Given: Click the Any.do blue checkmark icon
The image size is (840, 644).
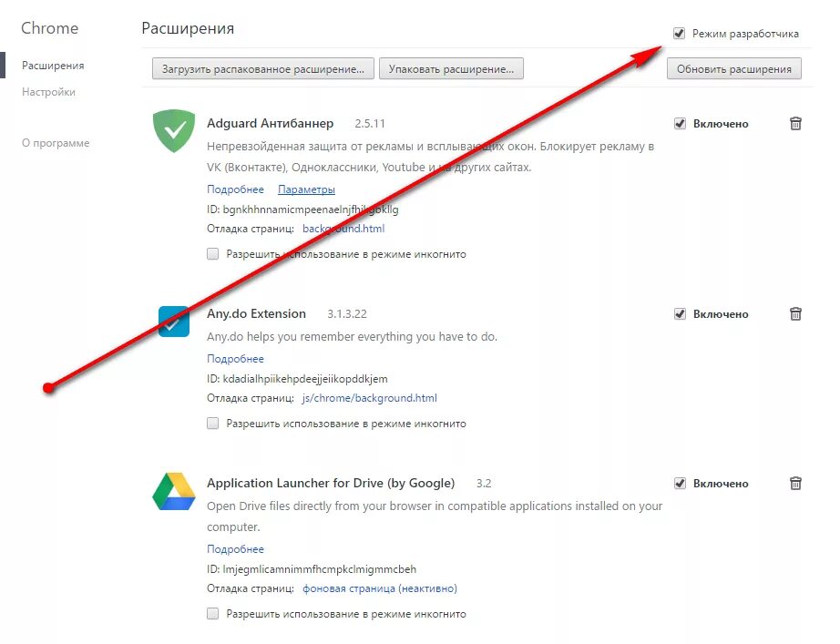Looking at the screenshot, I should (x=174, y=322).
